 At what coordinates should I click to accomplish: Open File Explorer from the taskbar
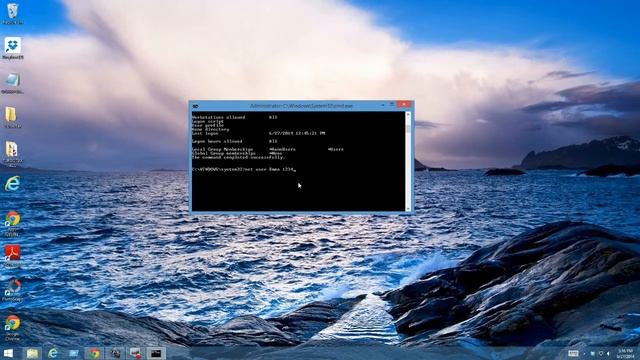pyautogui.click(x=32, y=353)
